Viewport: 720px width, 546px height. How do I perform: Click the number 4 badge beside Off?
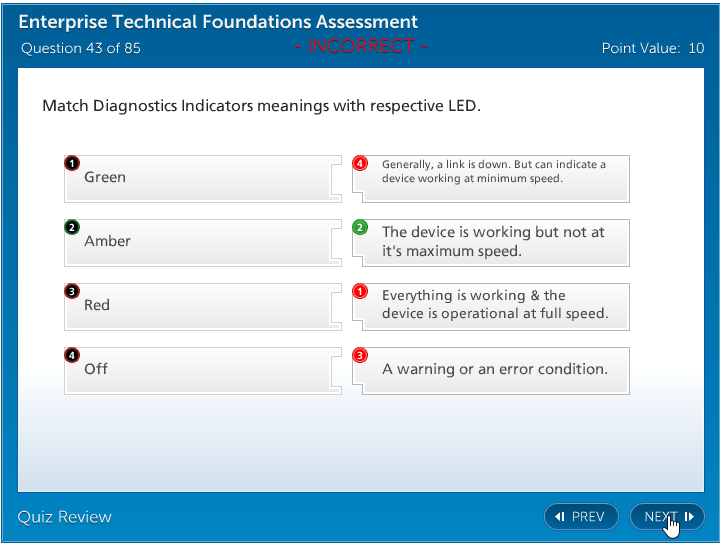72,355
